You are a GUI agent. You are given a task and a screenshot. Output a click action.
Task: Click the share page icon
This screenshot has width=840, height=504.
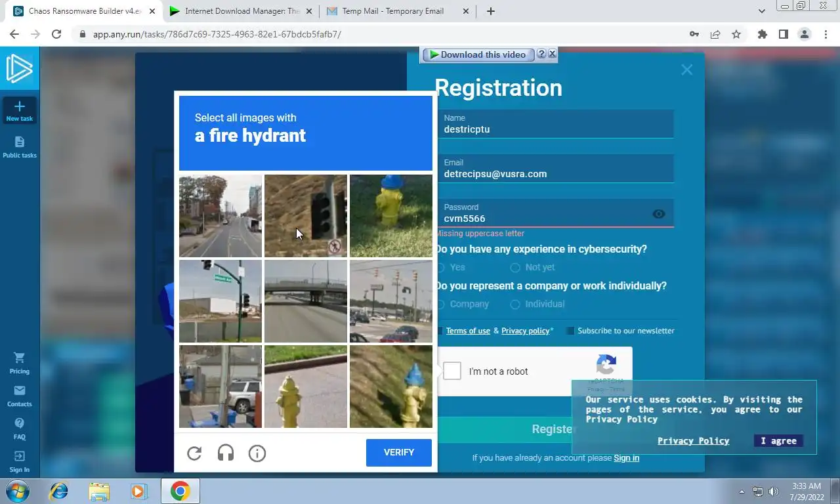(x=715, y=34)
